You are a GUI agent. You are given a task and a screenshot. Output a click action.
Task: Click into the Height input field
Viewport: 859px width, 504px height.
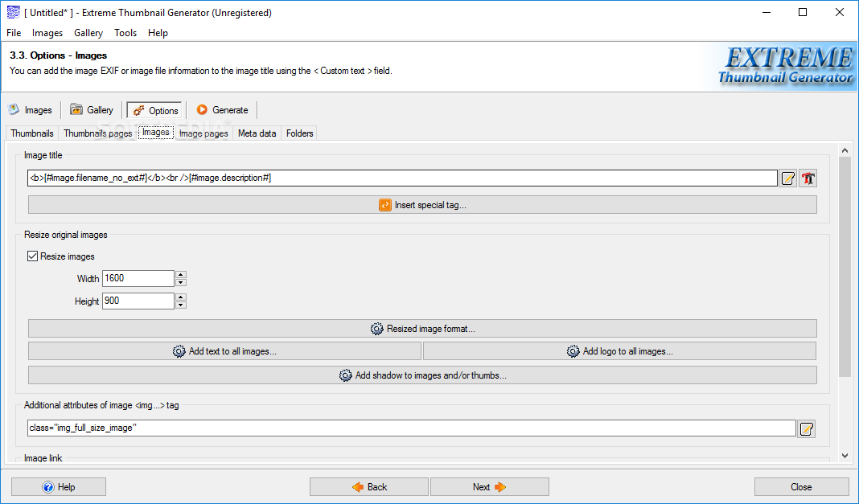pyautogui.click(x=138, y=301)
